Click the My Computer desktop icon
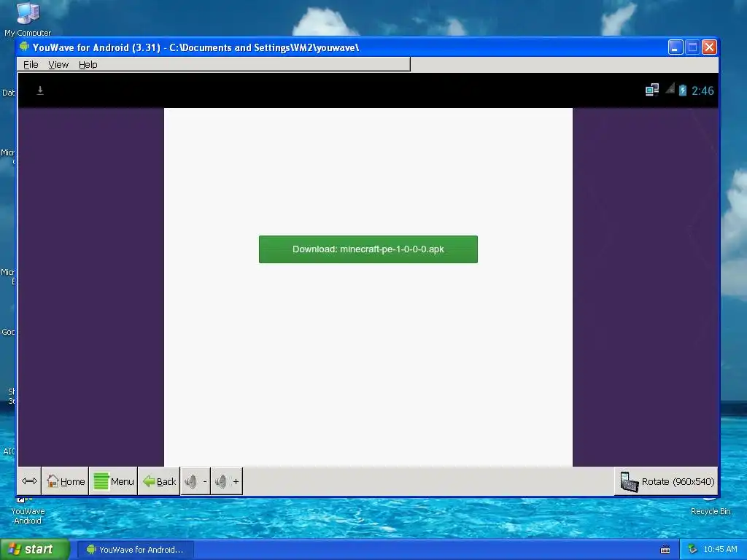The height and width of the screenshot is (560, 747). 28,19
